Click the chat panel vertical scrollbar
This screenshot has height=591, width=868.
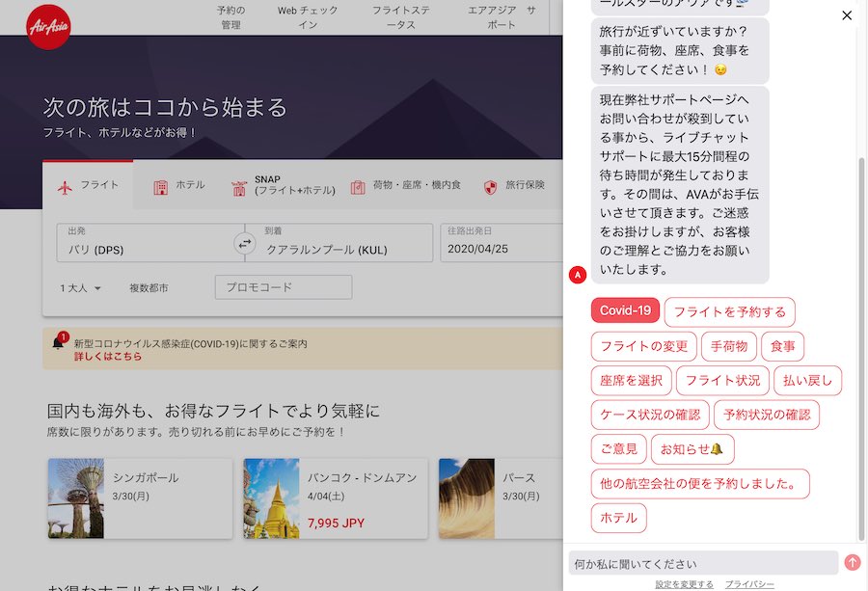[861, 349]
